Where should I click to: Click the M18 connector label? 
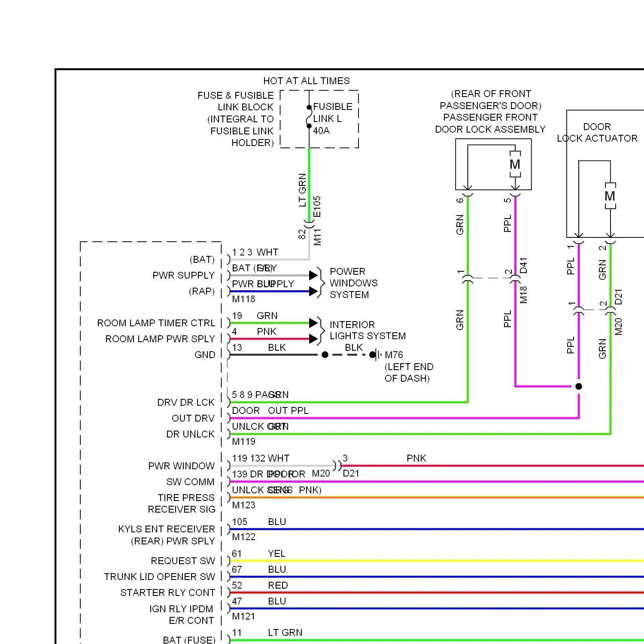pyautogui.click(x=523, y=295)
